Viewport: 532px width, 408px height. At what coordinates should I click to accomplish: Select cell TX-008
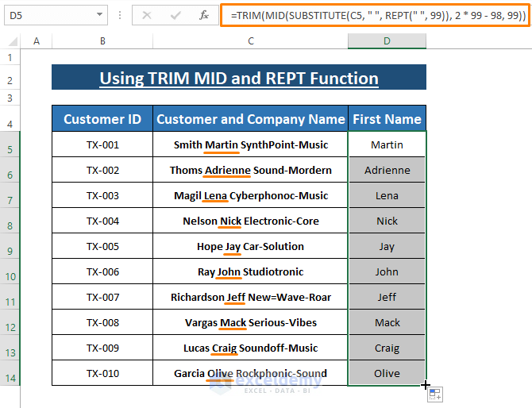click(x=102, y=322)
